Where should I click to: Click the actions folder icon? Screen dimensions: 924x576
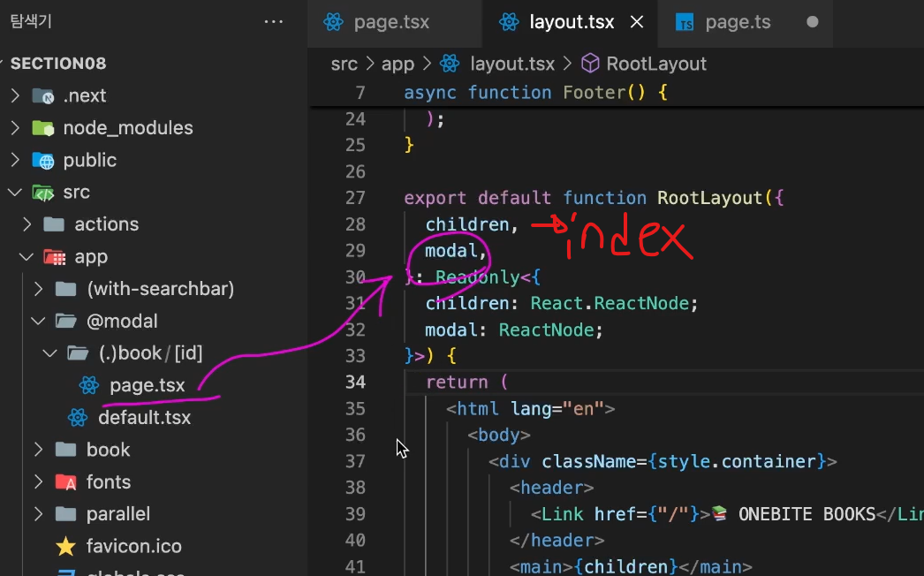[54, 224]
